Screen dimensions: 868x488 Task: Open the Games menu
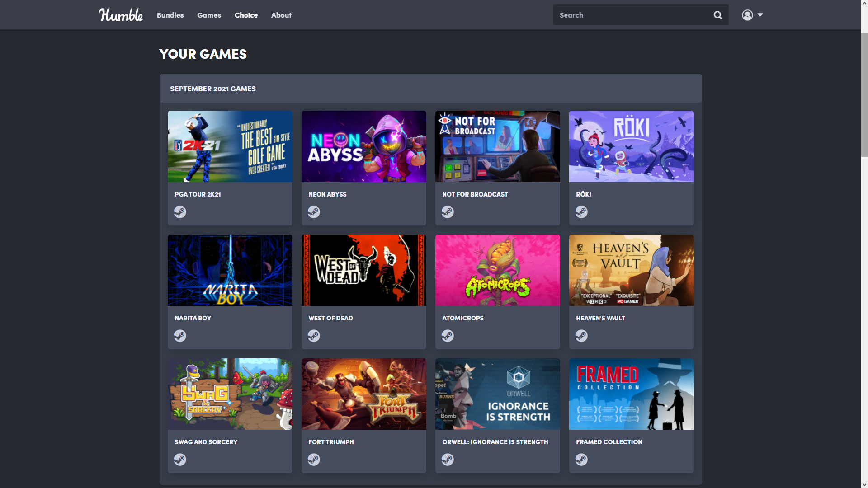[x=209, y=15]
